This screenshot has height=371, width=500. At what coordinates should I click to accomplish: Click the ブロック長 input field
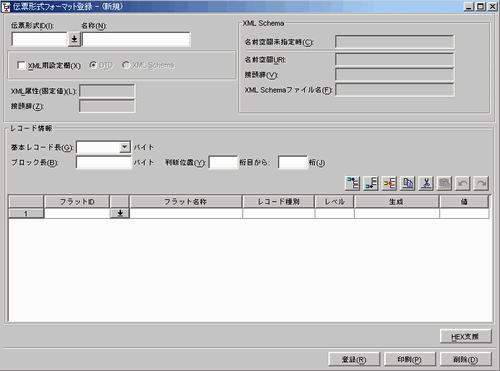click(104, 163)
